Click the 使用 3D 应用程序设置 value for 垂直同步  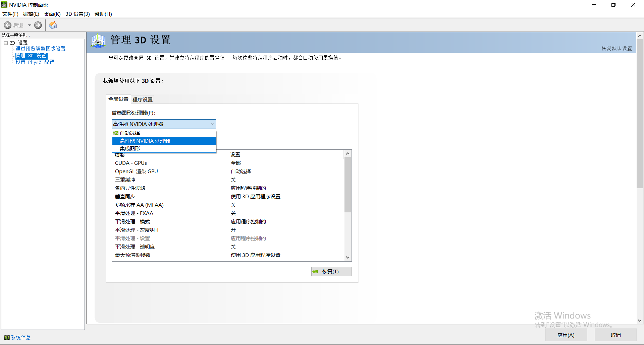coord(256,197)
